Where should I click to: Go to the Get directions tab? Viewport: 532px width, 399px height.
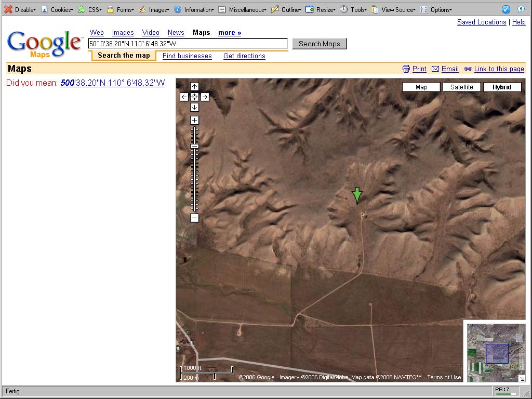(x=244, y=56)
